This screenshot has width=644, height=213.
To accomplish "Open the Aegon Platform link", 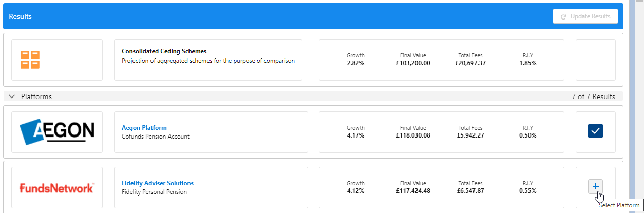I will (144, 128).
